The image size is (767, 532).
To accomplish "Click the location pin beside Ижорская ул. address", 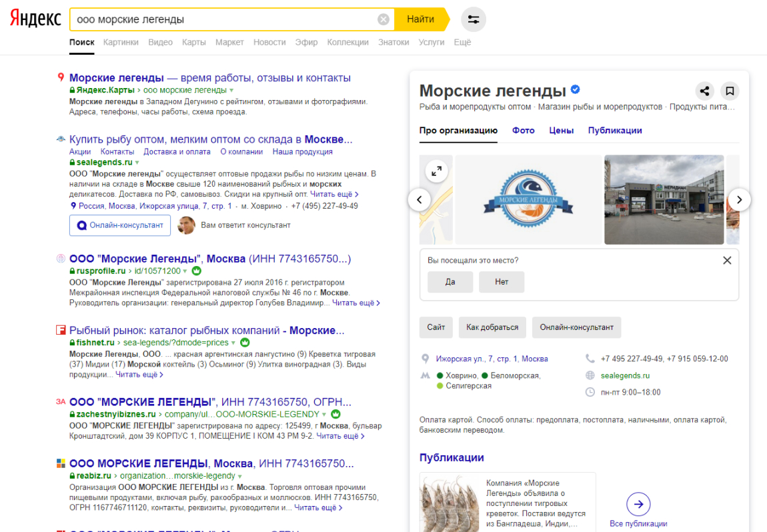I will point(425,359).
